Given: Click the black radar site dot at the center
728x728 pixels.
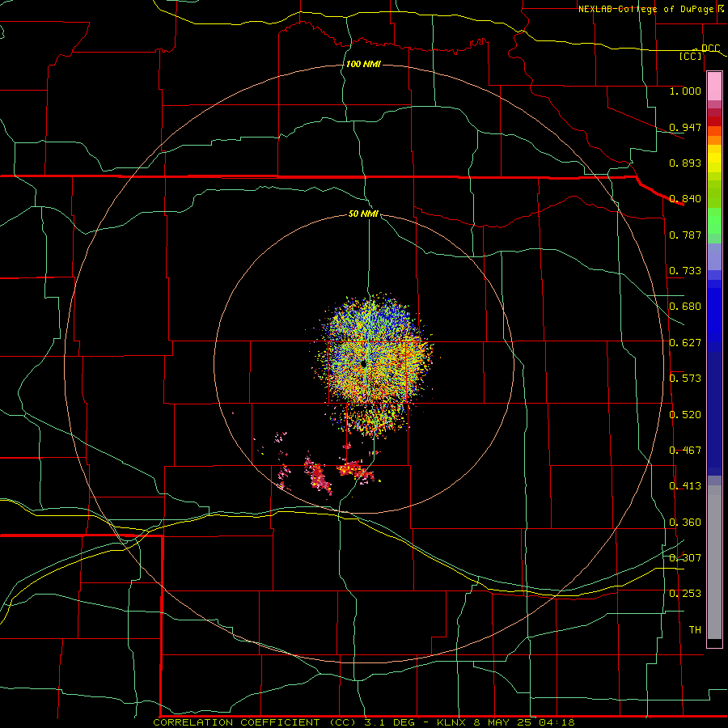Looking at the screenshot, I should click(x=363, y=365).
